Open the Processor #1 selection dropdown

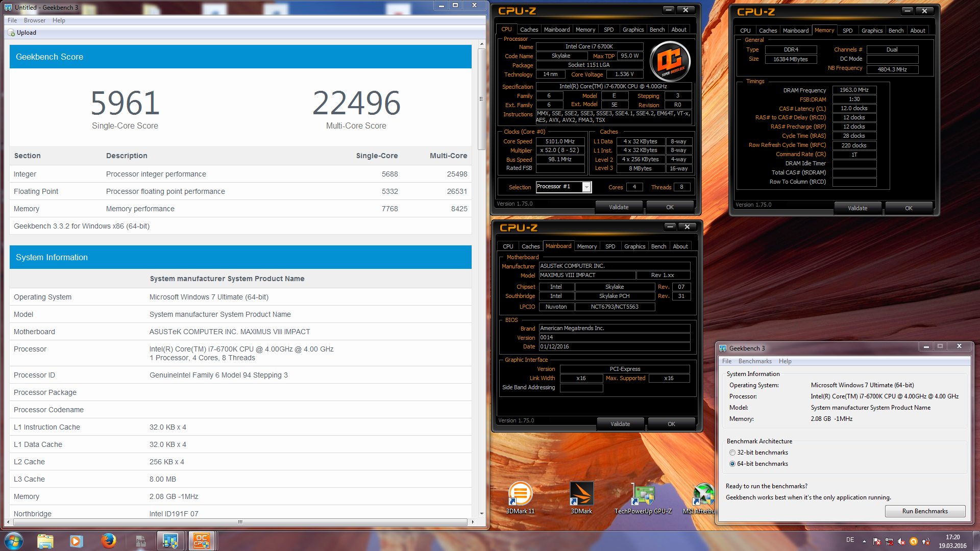click(586, 187)
